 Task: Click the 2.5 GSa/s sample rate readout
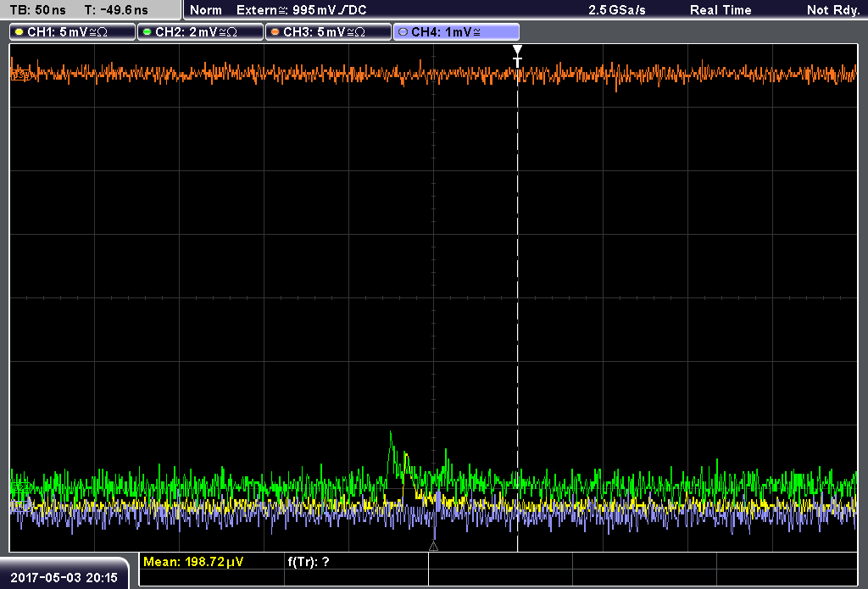617,10
